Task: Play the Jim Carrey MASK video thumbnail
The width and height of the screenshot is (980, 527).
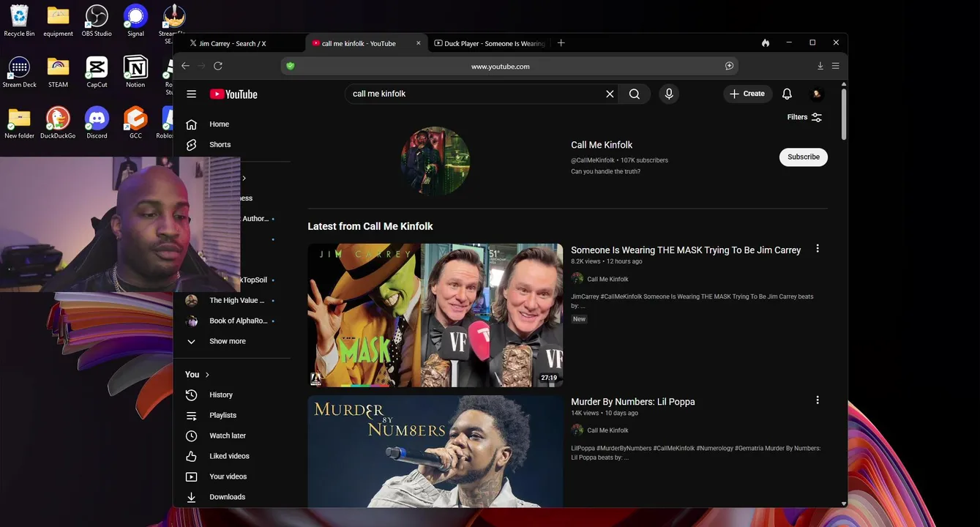Action: coord(435,315)
